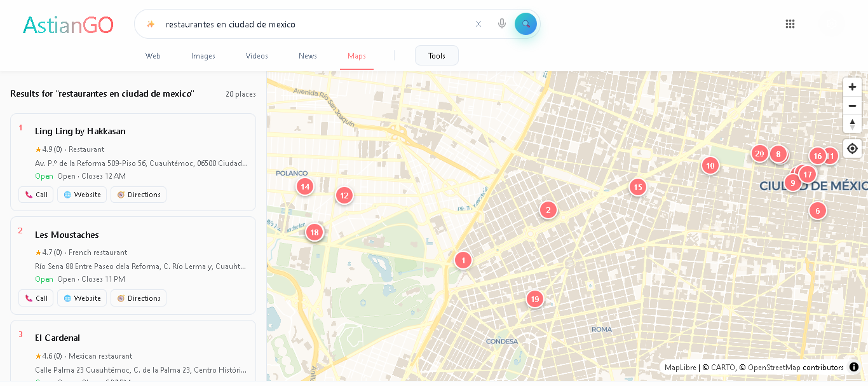868x386 pixels.
Task: Select map marker number 8
Action: click(x=778, y=154)
